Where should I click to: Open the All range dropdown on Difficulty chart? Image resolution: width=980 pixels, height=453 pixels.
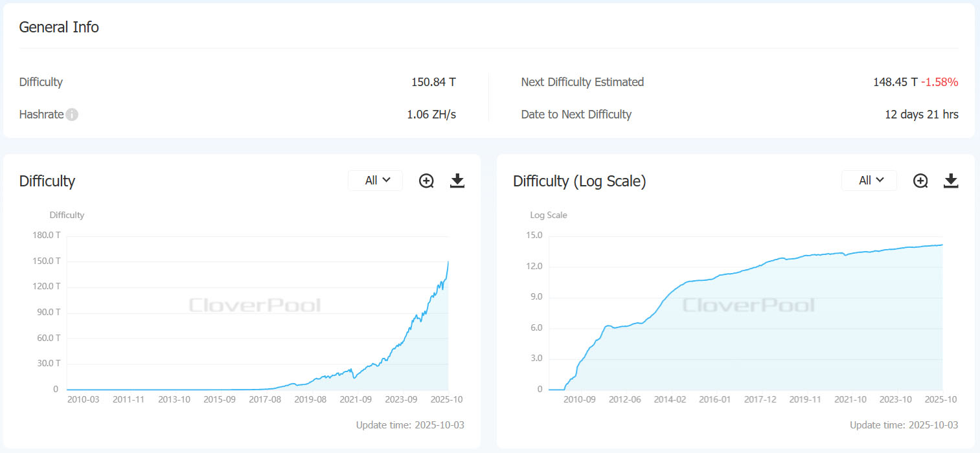pyautogui.click(x=376, y=181)
